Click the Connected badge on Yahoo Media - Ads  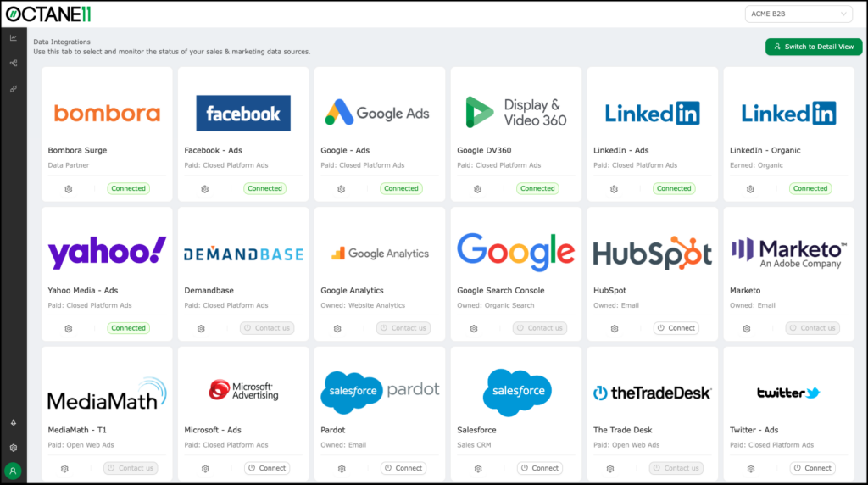(x=129, y=328)
